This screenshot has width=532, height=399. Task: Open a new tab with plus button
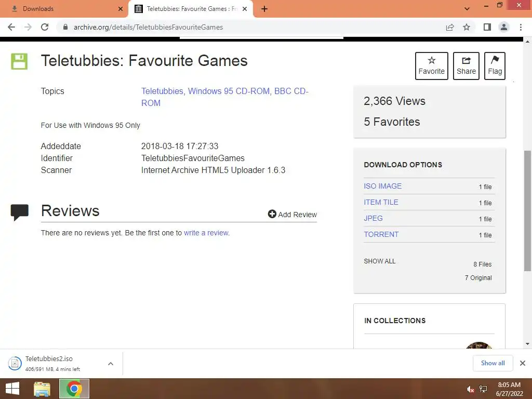tap(264, 9)
